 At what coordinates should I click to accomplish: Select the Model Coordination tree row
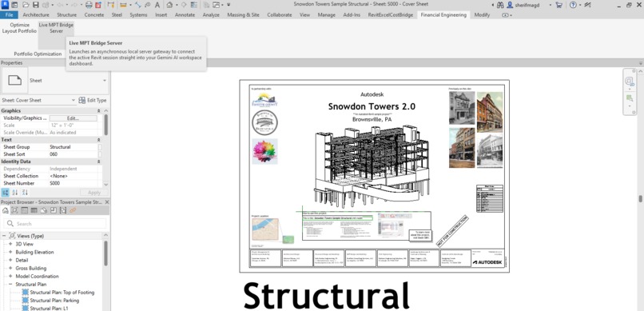(37, 277)
